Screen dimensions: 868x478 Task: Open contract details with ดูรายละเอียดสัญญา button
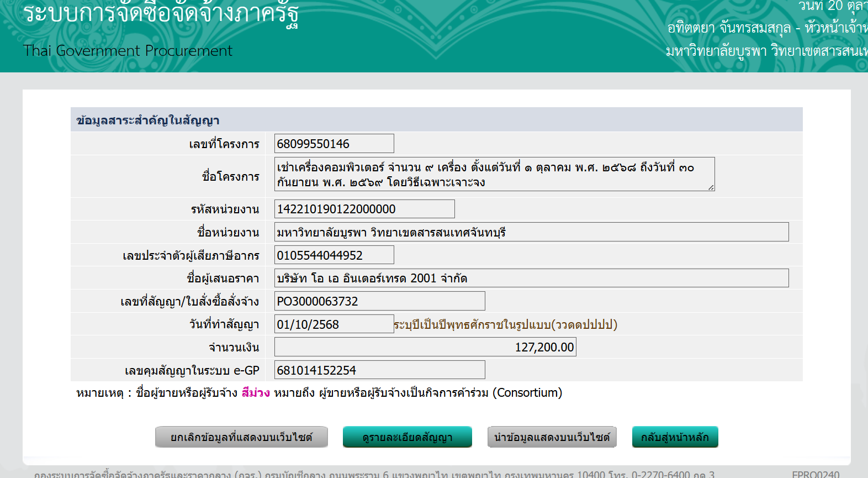click(407, 437)
